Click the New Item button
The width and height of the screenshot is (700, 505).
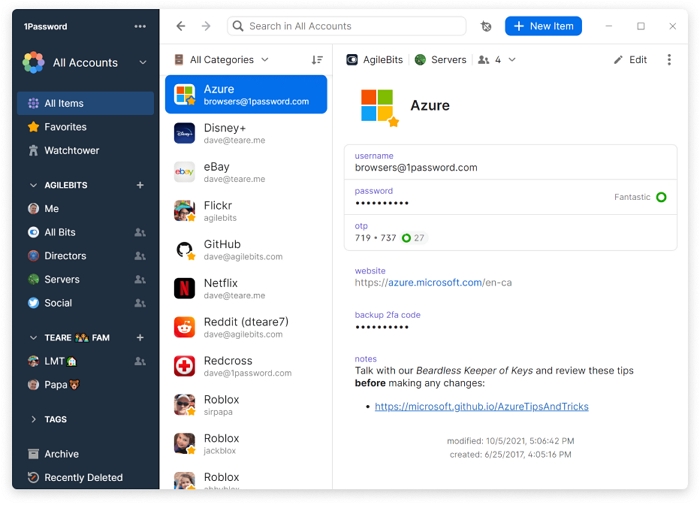point(543,26)
